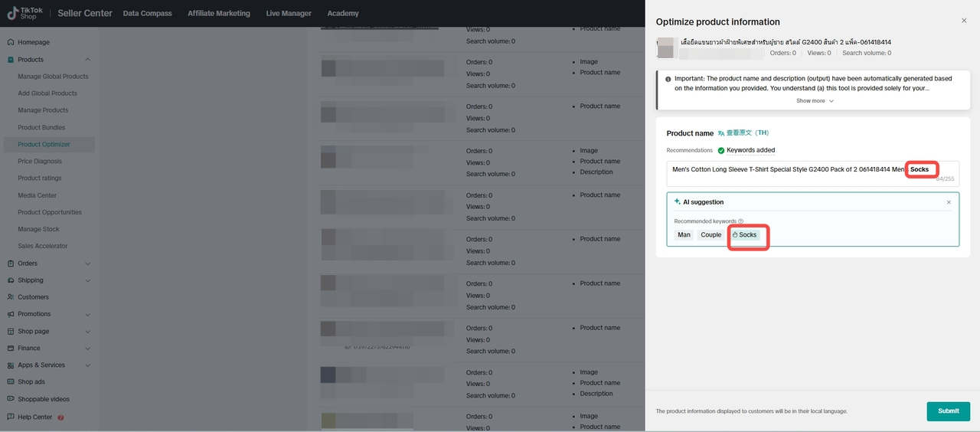Click the Recommended keywords help icon
This screenshot has width=980, height=432.
[x=740, y=221]
